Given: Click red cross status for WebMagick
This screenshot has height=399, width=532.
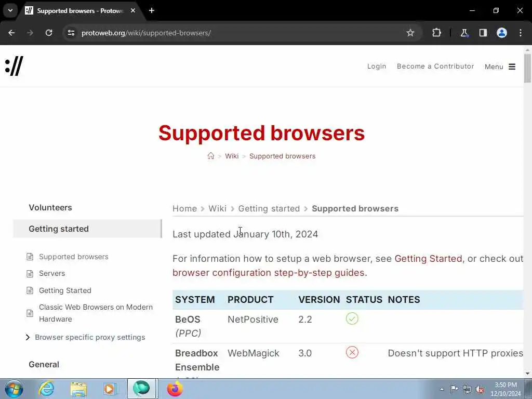Looking at the screenshot, I should [352, 352].
